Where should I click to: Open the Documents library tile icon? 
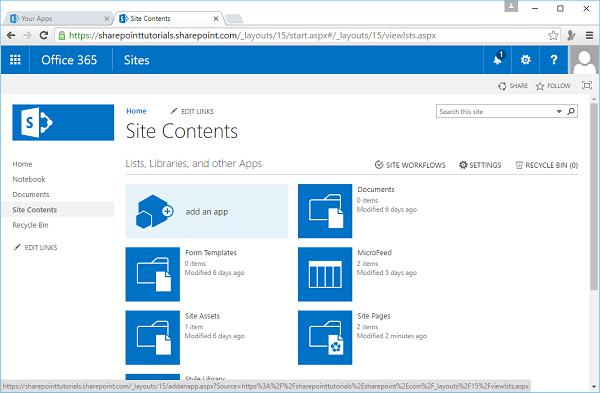pos(325,211)
